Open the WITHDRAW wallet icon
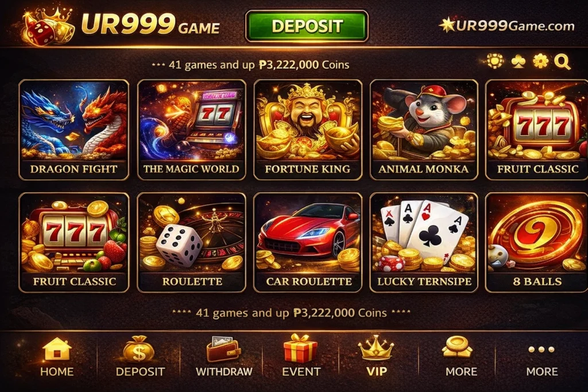Viewport: 588px width, 392px height. (224, 357)
